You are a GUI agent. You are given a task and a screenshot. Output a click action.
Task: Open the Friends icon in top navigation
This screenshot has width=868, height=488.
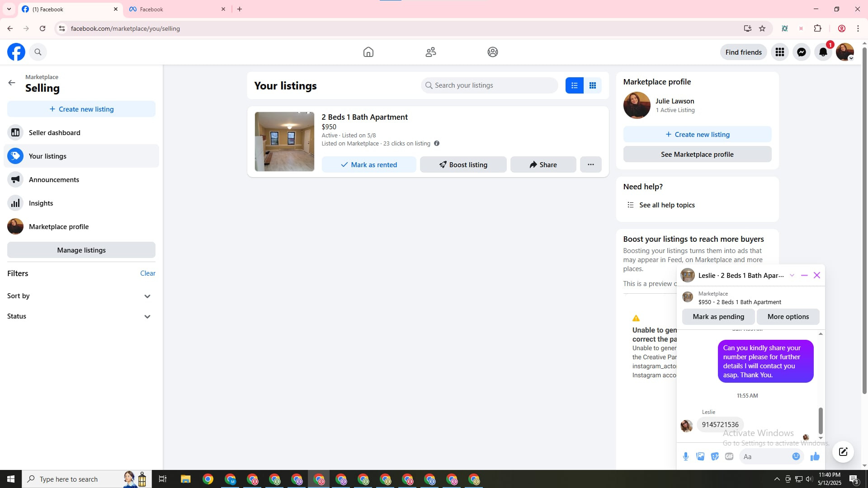[431, 52]
